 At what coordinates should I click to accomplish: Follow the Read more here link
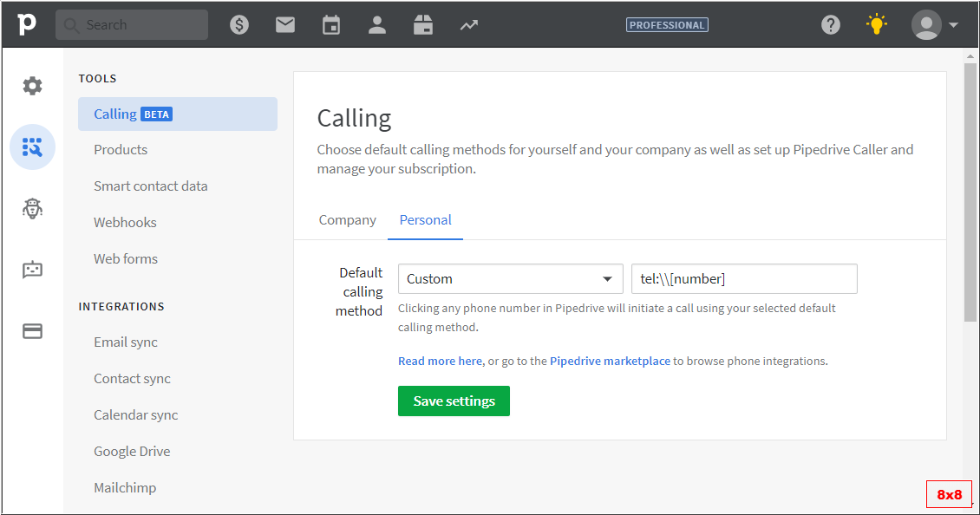[x=440, y=362]
